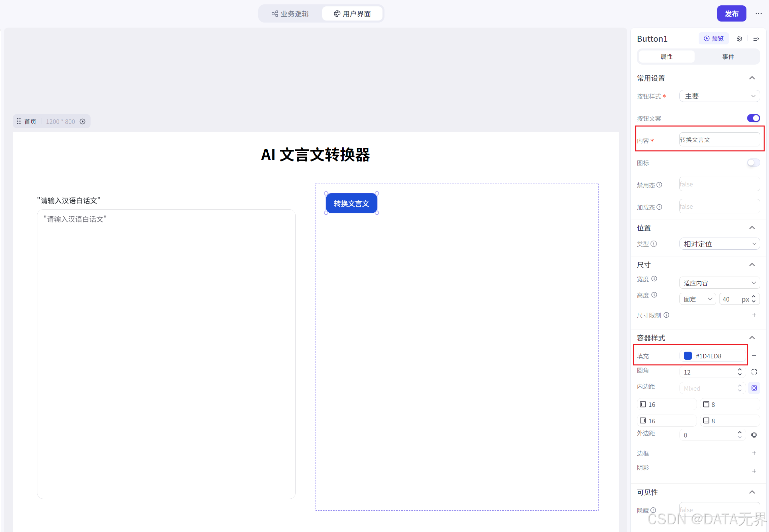Click the individual outer margin icon

point(754,435)
